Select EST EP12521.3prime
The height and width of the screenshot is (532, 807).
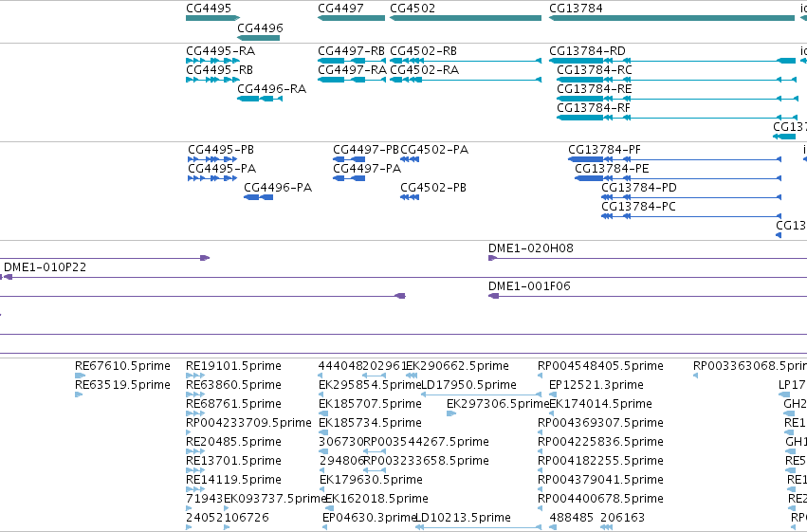pyautogui.click(x=553, y=394)
